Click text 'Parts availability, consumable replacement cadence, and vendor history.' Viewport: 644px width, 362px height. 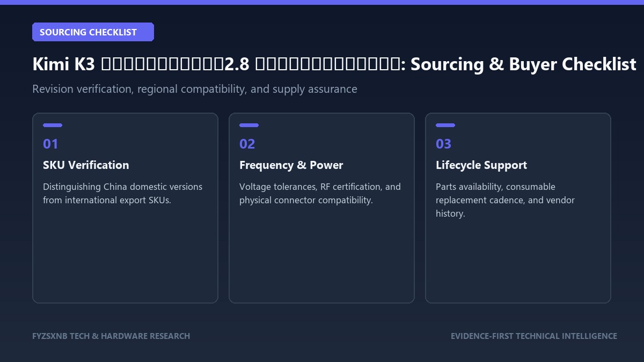(x=505, y=200)
